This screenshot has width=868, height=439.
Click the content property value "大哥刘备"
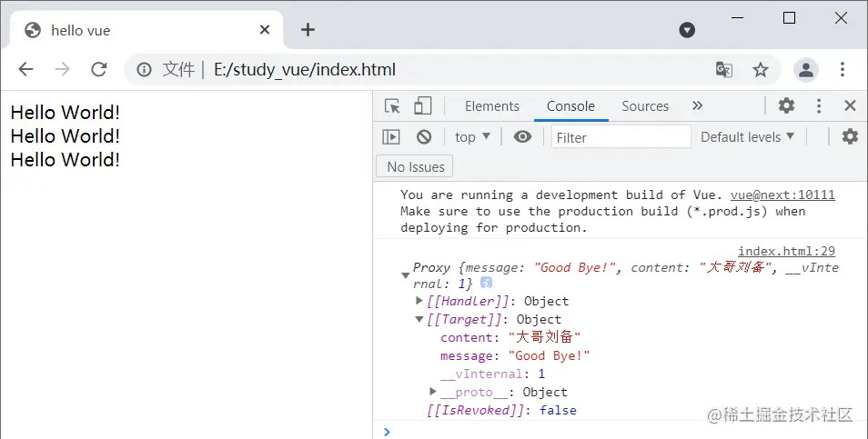[544, 336]
